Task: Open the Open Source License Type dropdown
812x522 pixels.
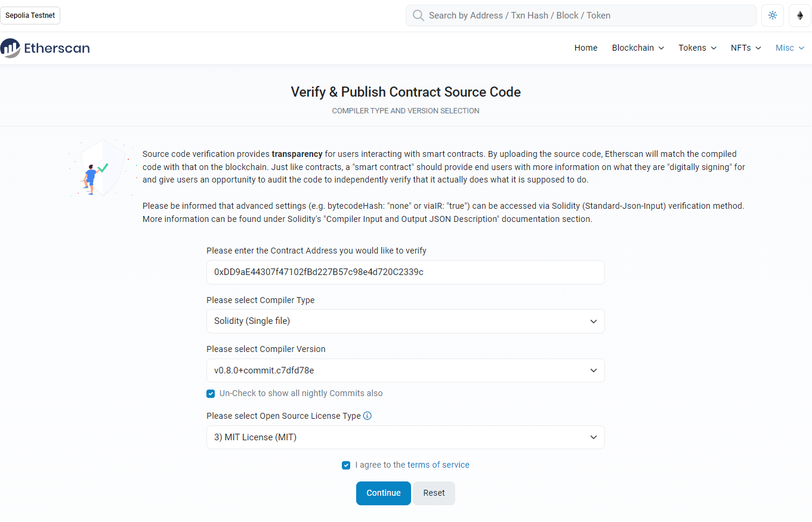Action: point(406,437)
